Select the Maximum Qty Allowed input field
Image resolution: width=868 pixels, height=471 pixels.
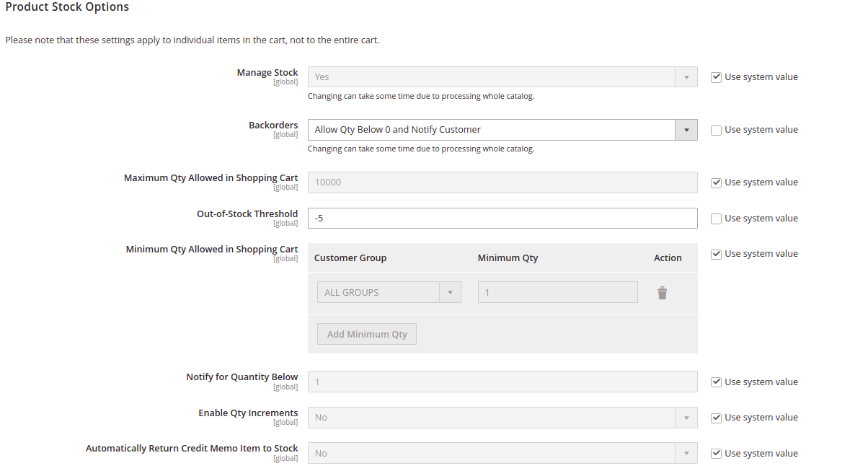pyautogui.click(x=502, y=182)
